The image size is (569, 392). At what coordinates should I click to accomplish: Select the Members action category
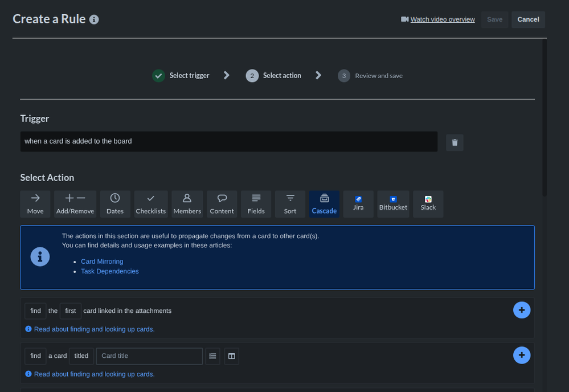click(x=187, y=203)
